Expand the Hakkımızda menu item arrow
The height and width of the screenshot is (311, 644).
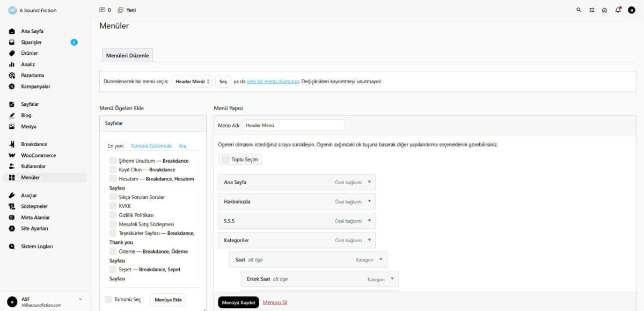click(x=369, y=201)
